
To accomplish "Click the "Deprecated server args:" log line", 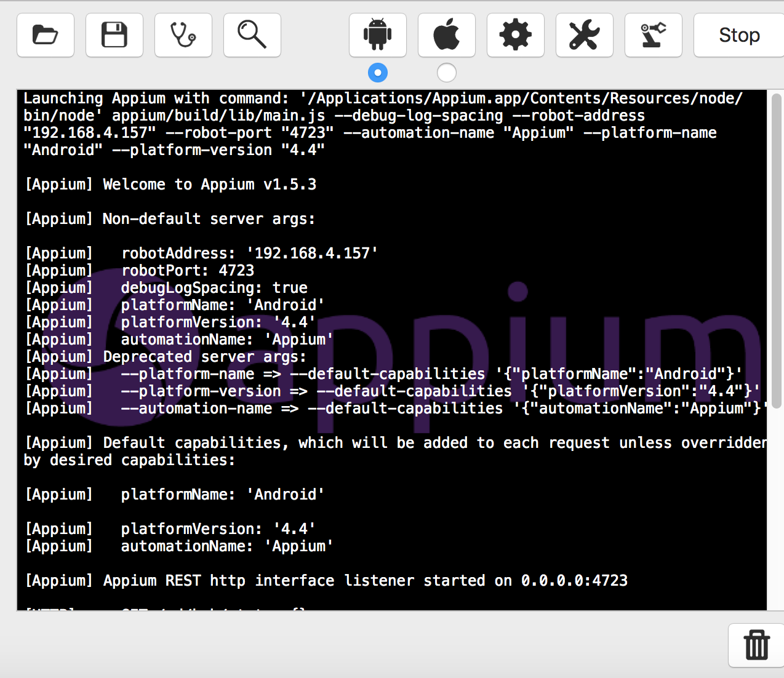I will click(166, 357).
